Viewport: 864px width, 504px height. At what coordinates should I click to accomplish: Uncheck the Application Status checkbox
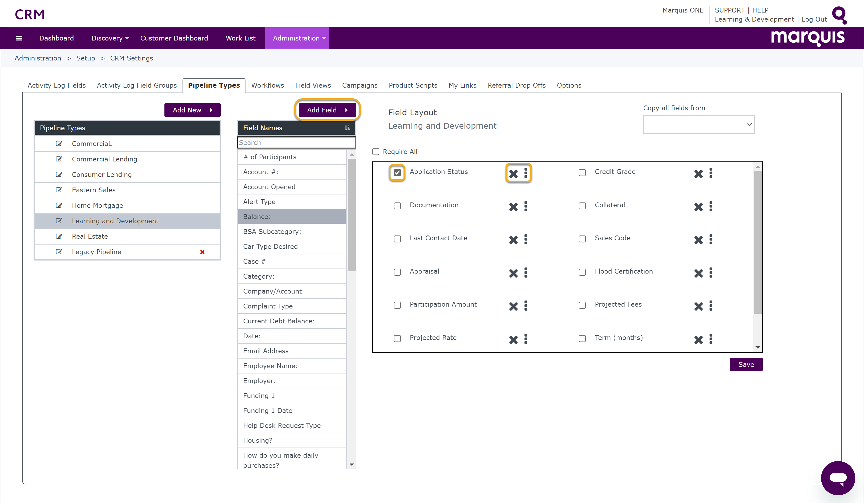(397, 172)
